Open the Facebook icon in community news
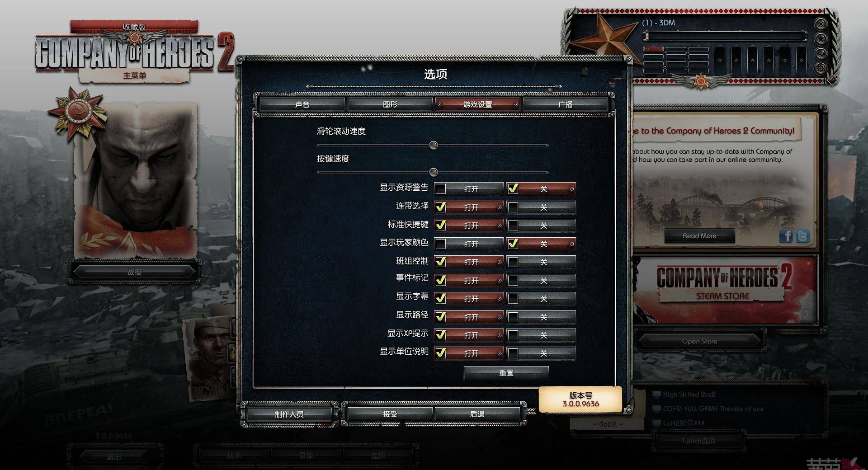Viewport: 868px width, 470px height. [x=786, y=236]
